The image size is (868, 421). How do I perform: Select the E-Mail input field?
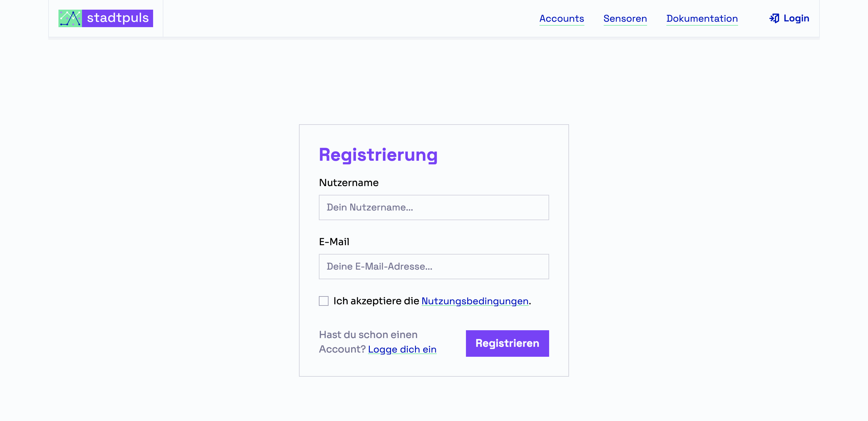pos(434,267)
